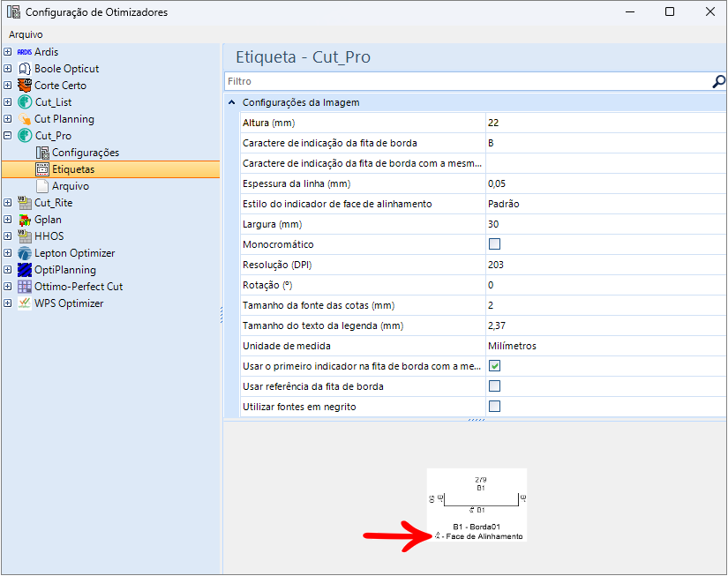728x576 pixels.
Task: Expand the Ardis tree node
Action: pyautogui.click(x=7, y=51)
